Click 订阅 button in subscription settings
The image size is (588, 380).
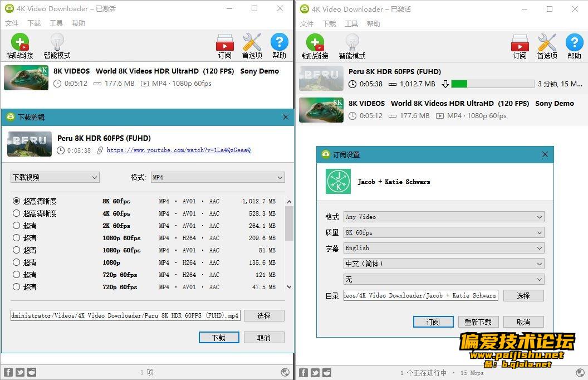[433, 322]
